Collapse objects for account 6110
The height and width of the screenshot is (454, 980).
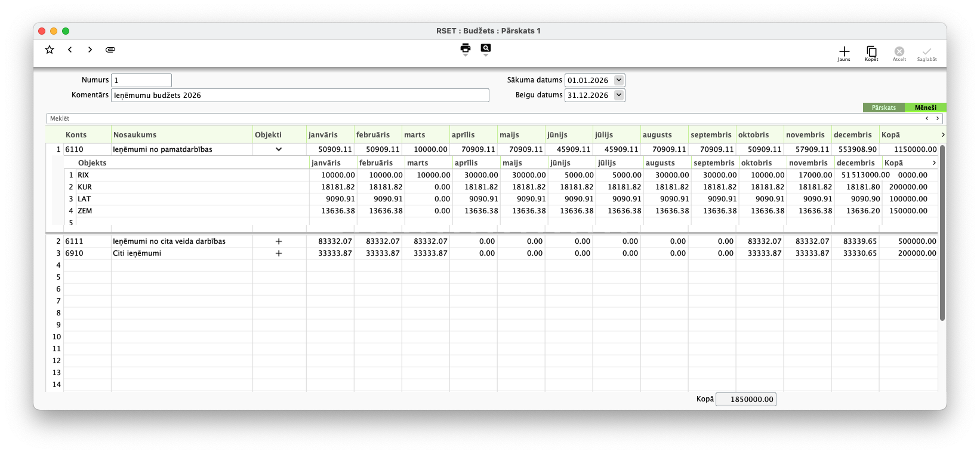click(279, 149)
